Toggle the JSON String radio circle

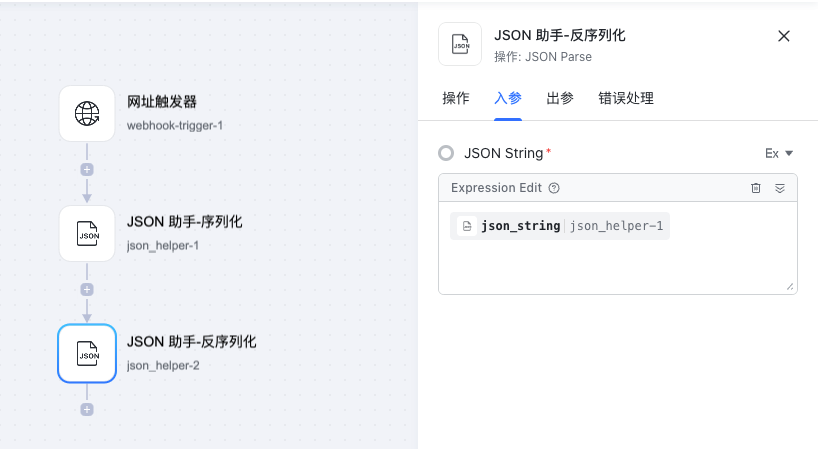(446, 153)
